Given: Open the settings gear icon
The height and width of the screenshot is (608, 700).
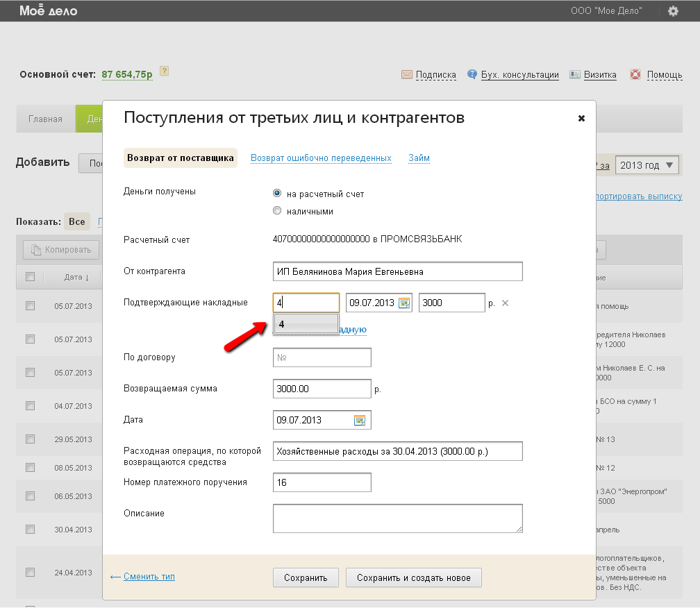Looking at the screenshot, I should pos(672,11).
